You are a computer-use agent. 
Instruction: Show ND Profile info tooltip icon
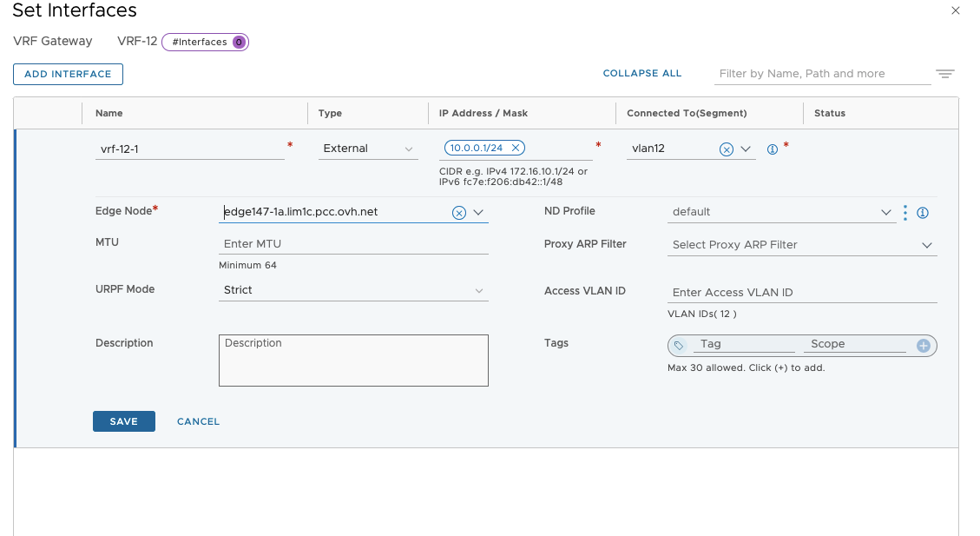(923, 213)
